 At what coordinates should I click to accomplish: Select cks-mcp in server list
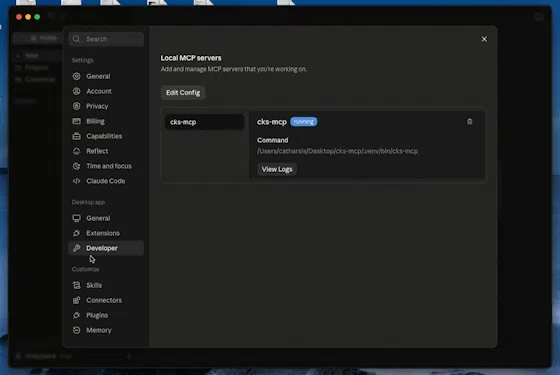click(204, 122)
